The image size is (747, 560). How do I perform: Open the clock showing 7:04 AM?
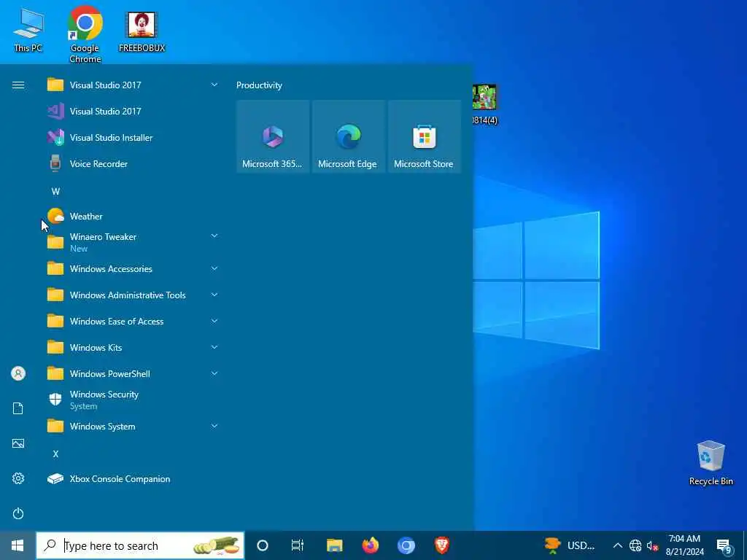click(x=684, y=545)
